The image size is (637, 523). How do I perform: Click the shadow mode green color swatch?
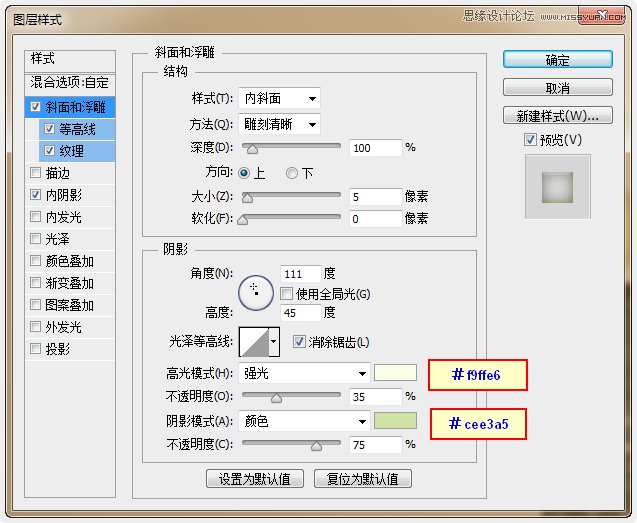tap(395, 421)
